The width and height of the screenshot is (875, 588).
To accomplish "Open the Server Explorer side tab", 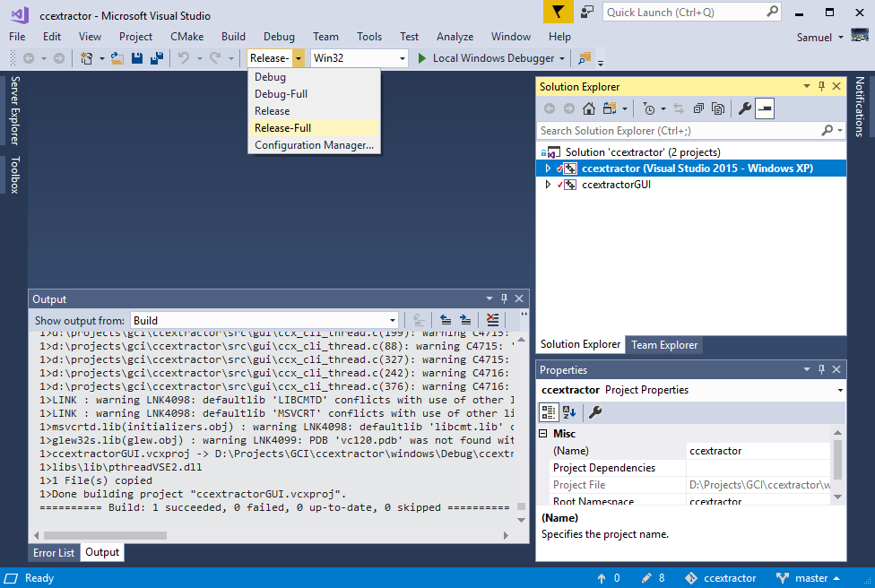I will coord(14,110).
